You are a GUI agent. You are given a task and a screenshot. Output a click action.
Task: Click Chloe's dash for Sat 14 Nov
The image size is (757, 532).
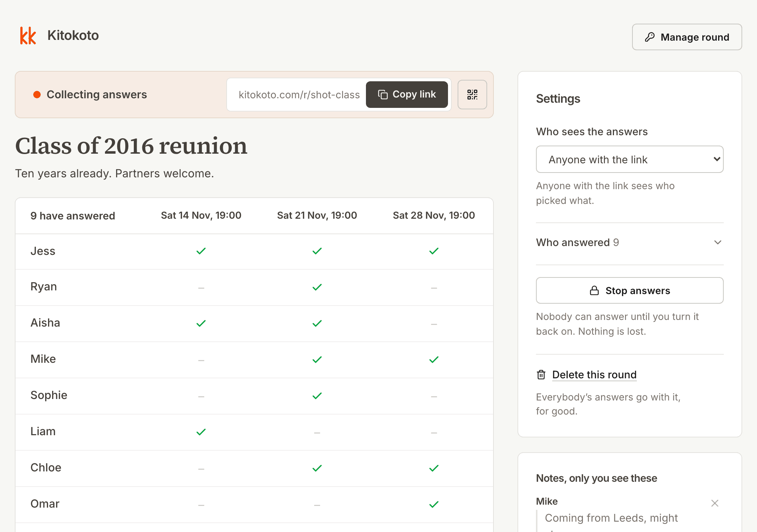(201, 469)
